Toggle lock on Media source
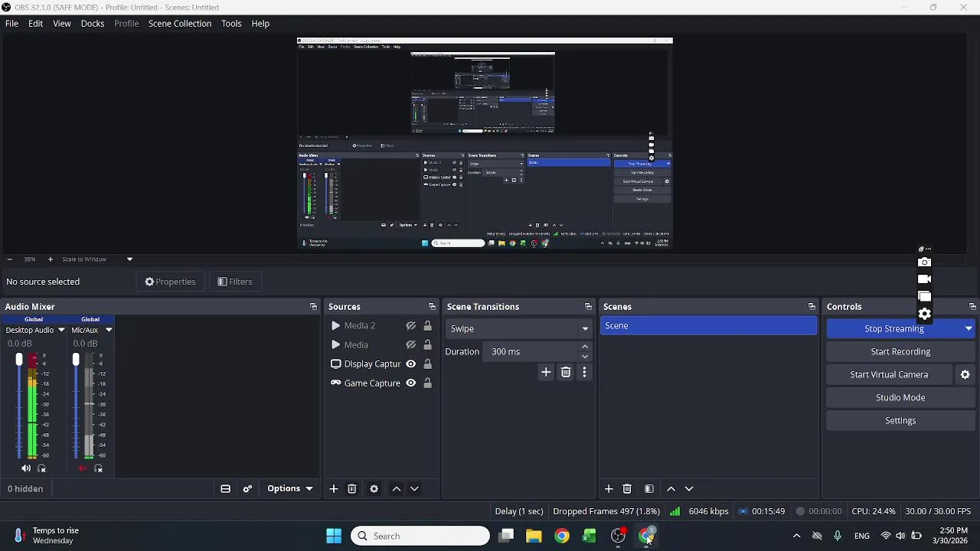 (428, 345)
